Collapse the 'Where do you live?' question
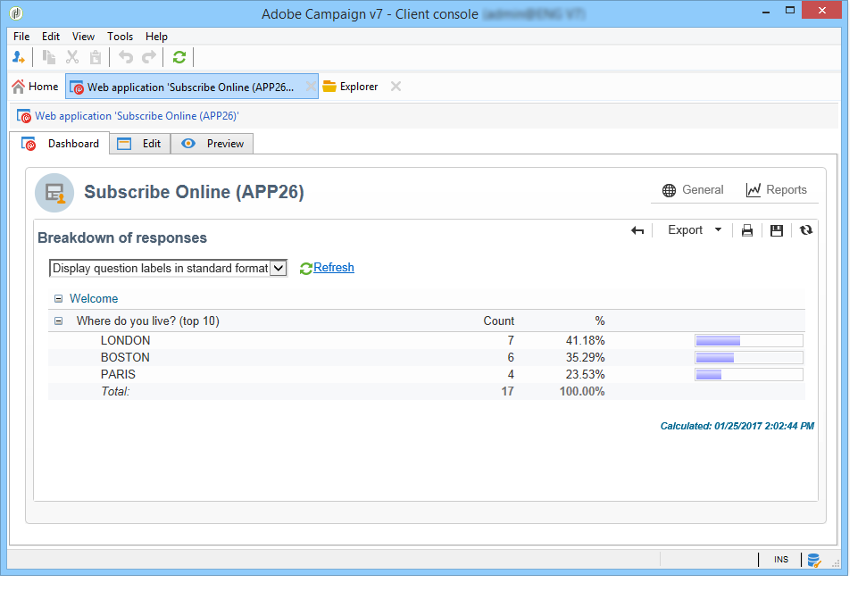The height and width of the screenshot is (616, 866). (59, 321)
